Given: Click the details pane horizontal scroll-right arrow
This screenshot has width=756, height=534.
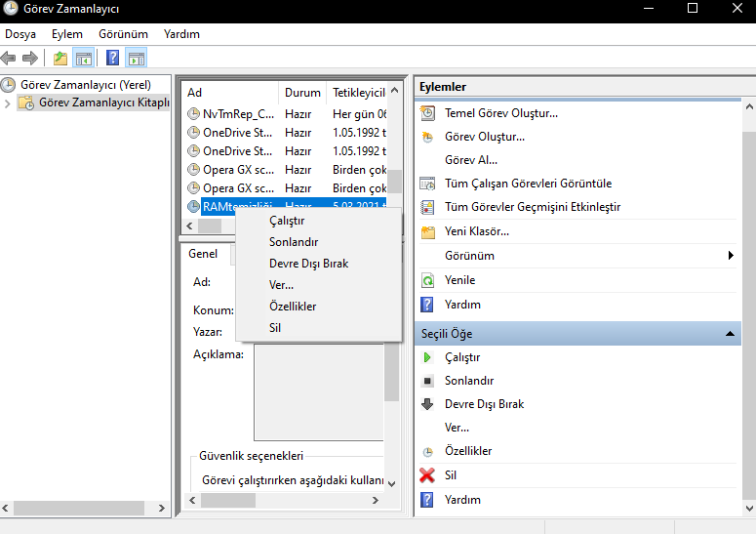Looking at the screenshot, I should [x=376, y=501].
